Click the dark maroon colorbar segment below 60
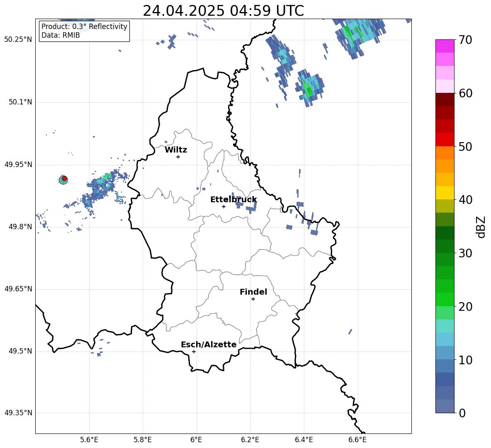 point(445,100)
